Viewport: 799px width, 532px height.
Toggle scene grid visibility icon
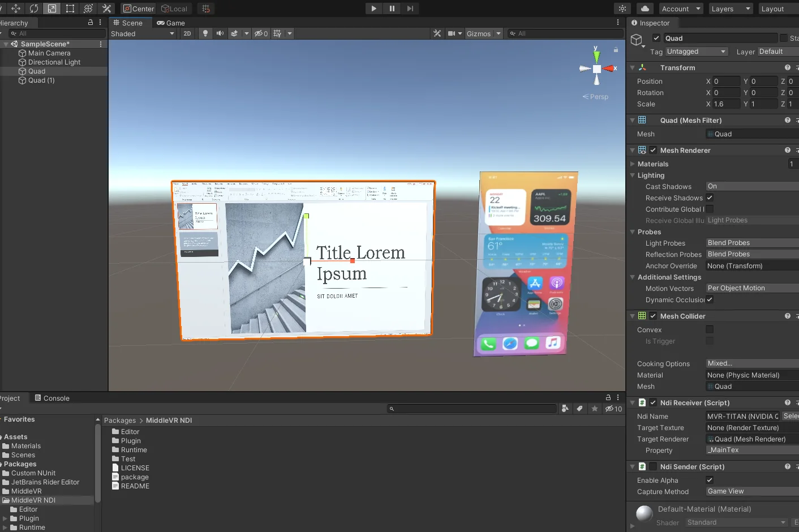point(277,33)
